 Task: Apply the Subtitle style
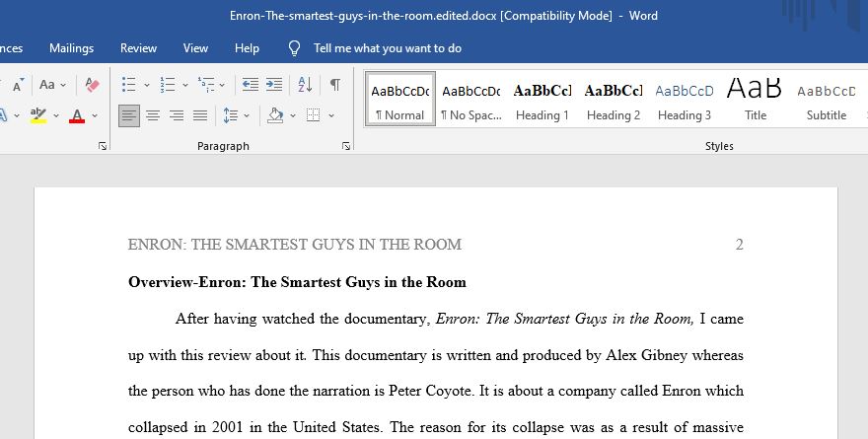click(x=826, y=99)
